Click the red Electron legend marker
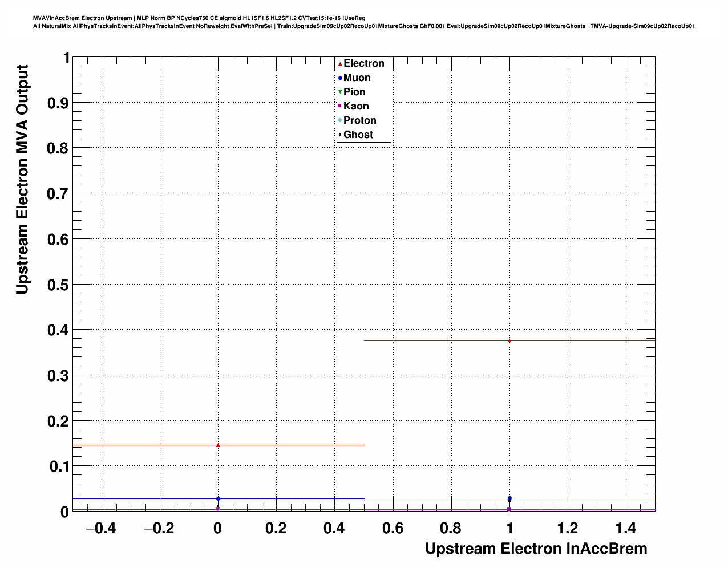 340,64
